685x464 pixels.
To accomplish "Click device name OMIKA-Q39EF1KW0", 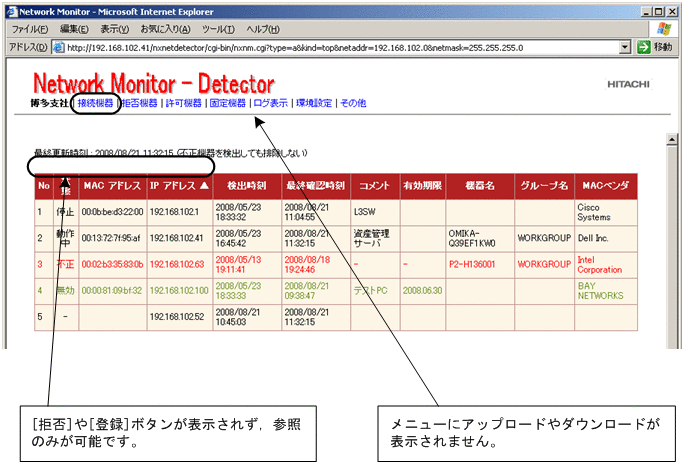I will 472,239.
